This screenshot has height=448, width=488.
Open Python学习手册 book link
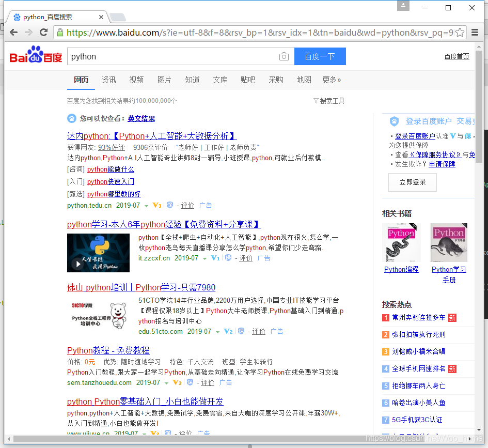coord(449,274)
